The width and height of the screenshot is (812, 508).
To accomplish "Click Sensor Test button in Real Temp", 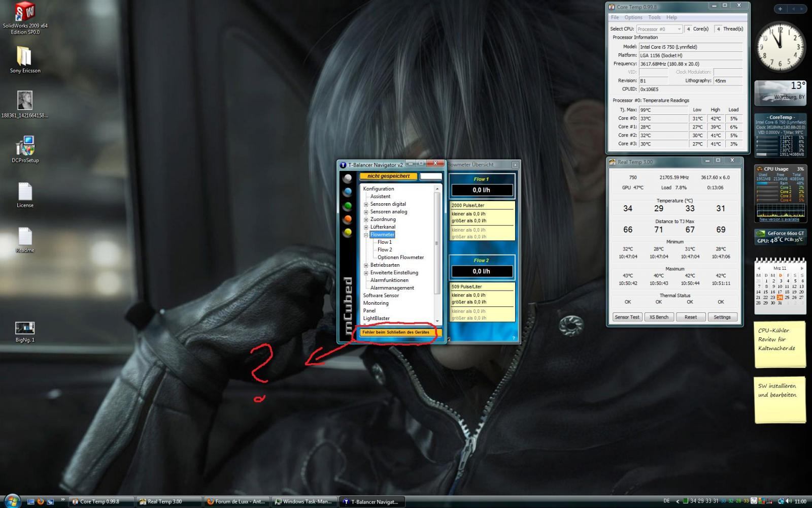I will click(x=627, y=317).
